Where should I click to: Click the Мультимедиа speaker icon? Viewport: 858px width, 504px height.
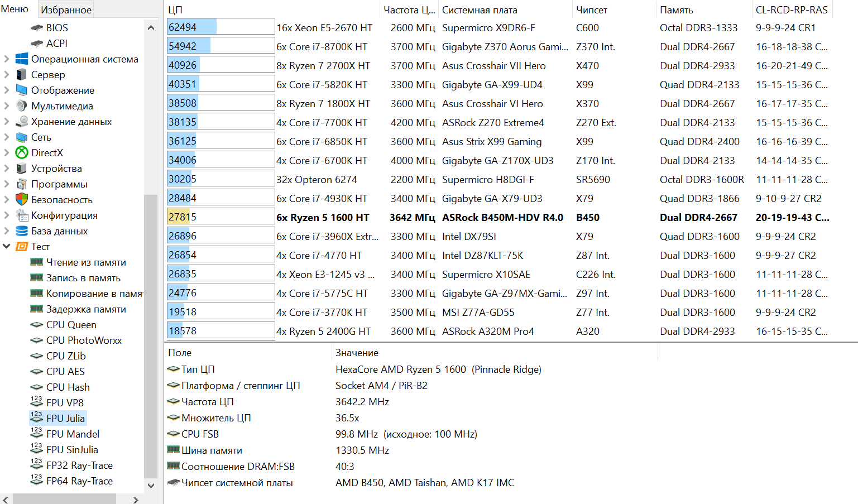tap(22, 106)
